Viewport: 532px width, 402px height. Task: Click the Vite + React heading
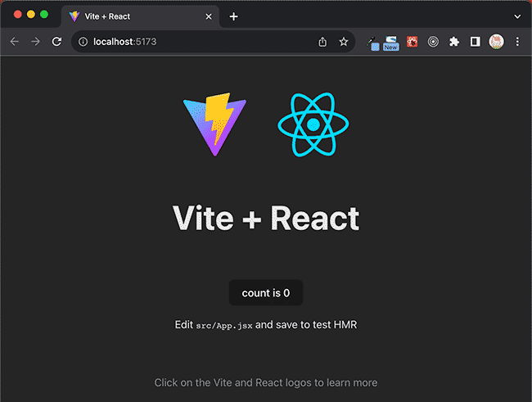click(x=266, y=219)
